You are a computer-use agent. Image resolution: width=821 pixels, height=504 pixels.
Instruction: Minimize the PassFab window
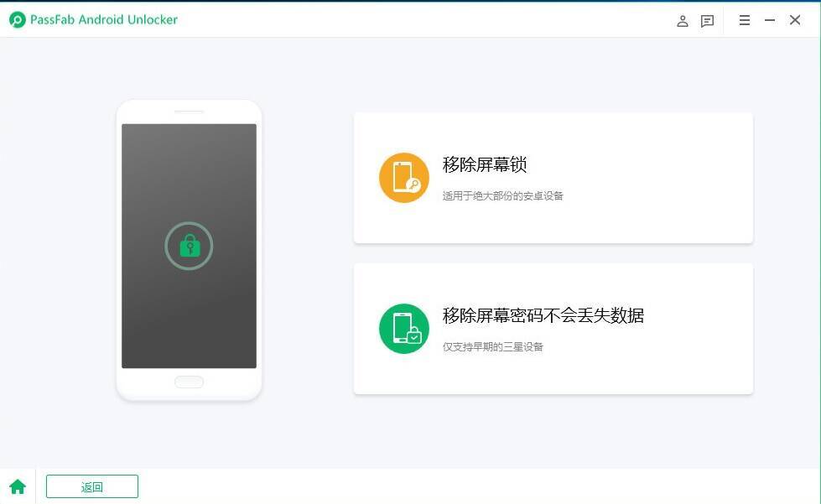[769, 20]
